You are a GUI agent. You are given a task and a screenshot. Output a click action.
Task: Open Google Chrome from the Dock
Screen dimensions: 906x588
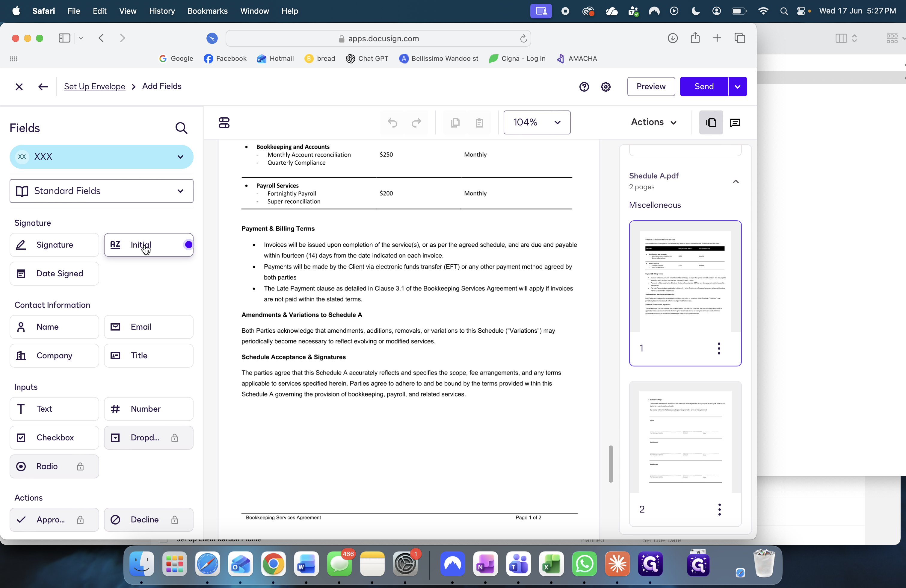(x=273, y=564)
